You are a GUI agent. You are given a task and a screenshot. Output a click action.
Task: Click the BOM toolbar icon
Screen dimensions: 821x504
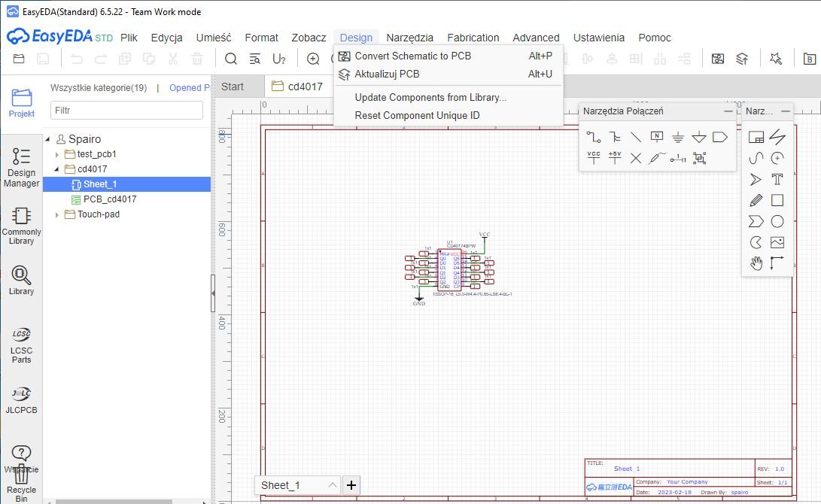pos(810,59)
